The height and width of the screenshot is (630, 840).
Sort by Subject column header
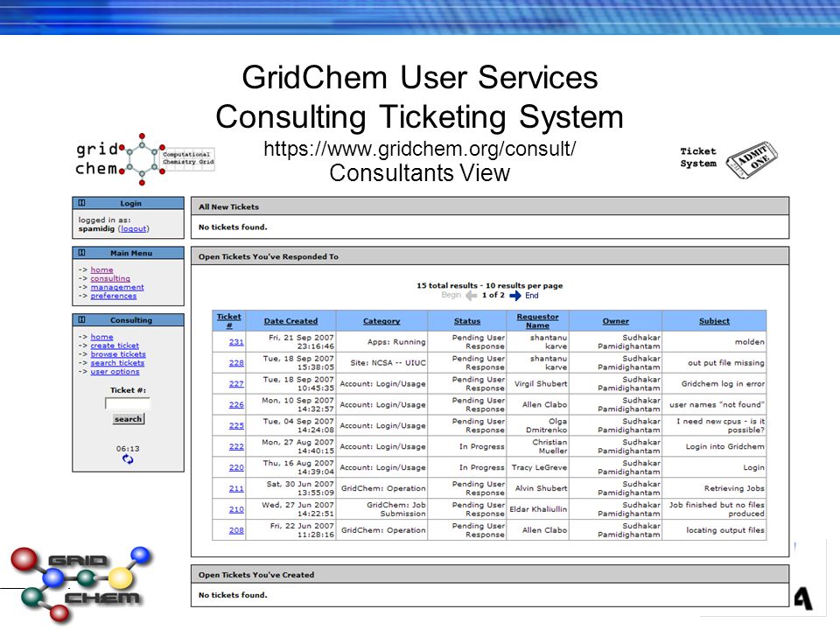(x=714, y=321)
